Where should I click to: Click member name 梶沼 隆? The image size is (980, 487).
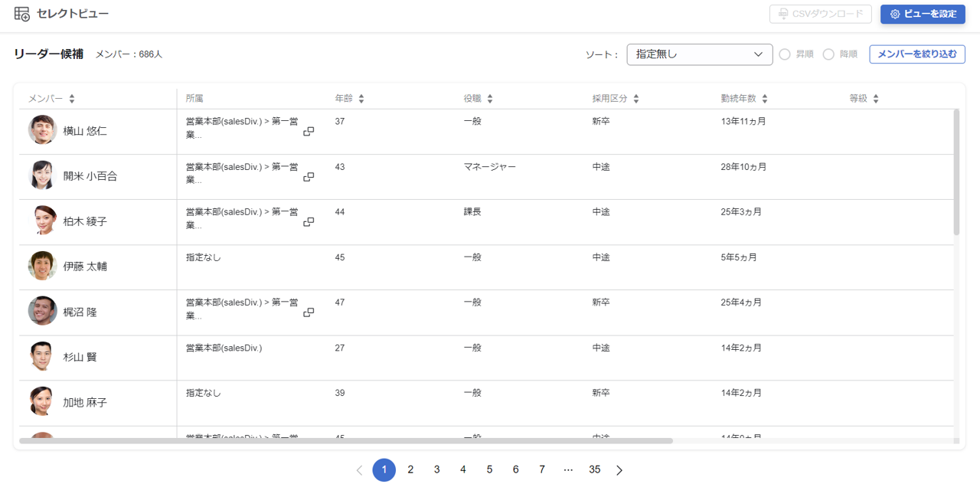tap(80, 312)
